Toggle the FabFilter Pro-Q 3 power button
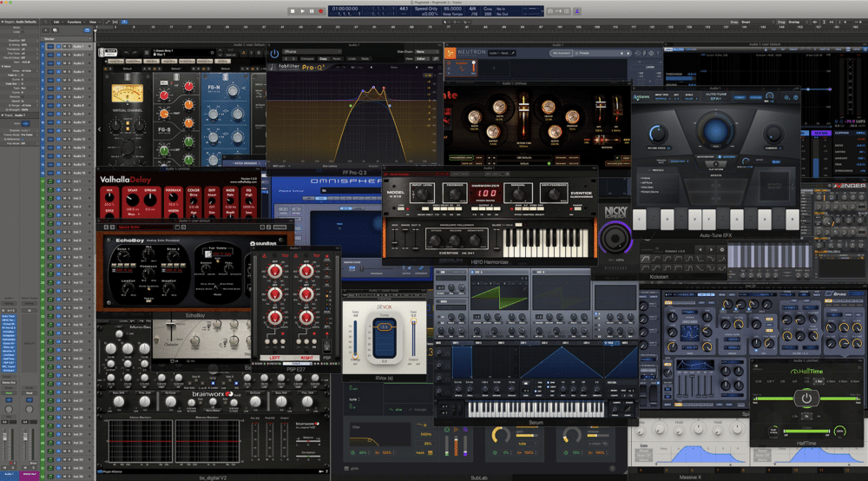 [274, 54]
